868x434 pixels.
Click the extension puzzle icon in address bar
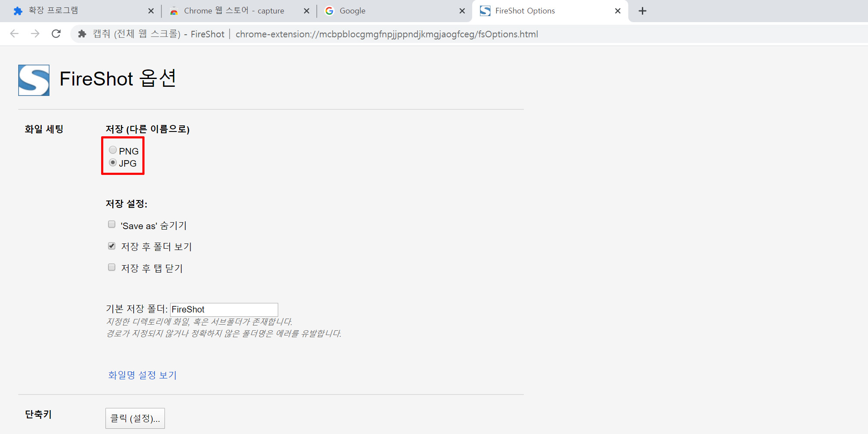82,34
